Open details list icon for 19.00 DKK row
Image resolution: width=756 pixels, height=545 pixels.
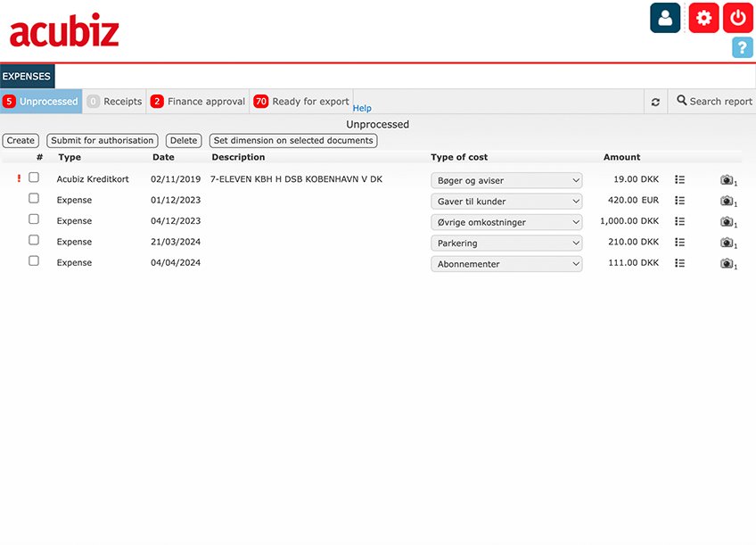679,179
